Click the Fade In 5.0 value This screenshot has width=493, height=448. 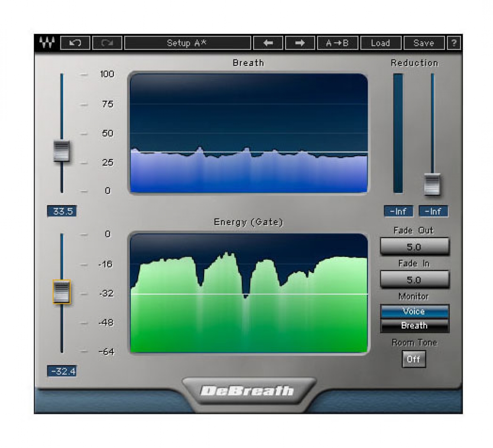click(414, 280)
